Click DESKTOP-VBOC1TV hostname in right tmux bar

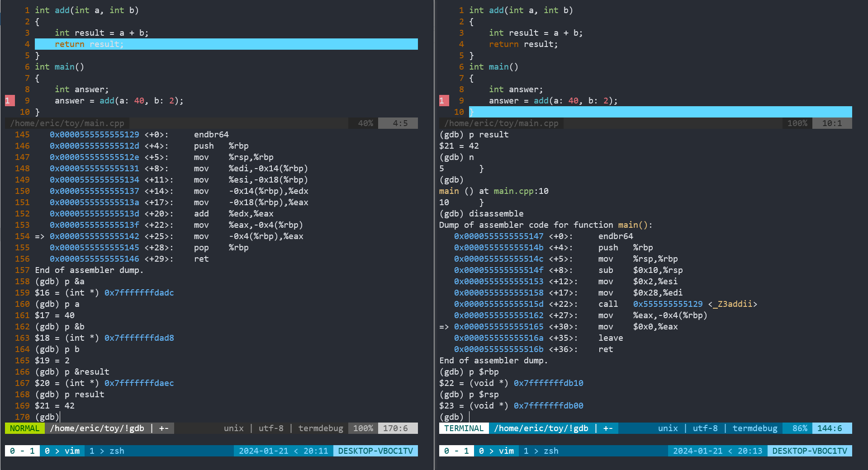(810, 451)
